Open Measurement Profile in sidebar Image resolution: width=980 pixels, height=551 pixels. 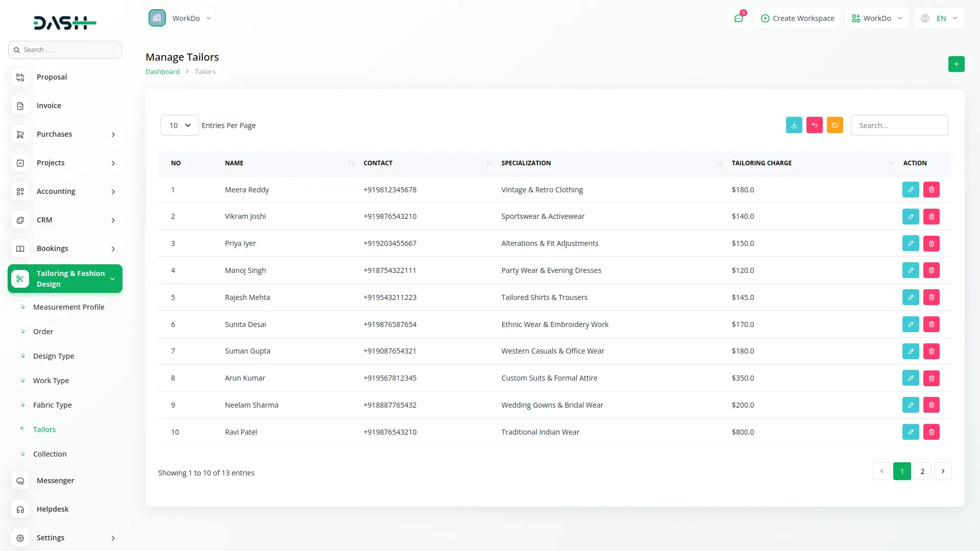click(x=68, y=307)
